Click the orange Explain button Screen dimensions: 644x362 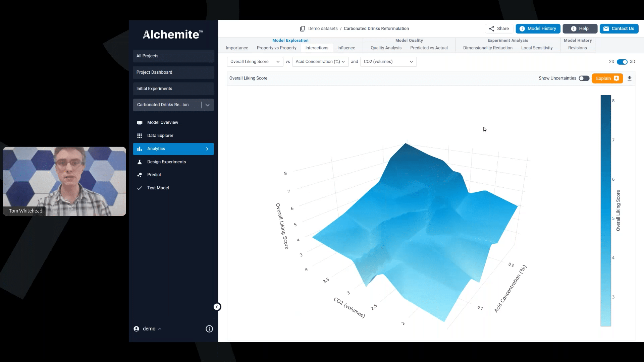[x=607, y=78]
